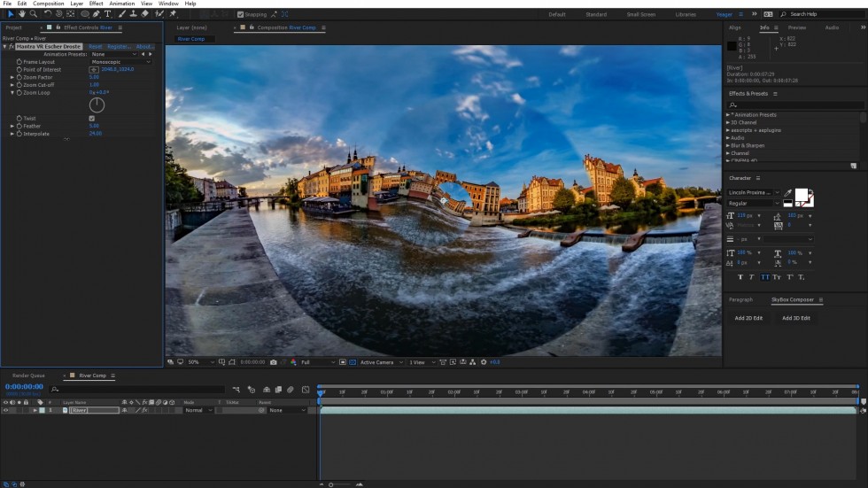This screenshot has height=488, width=868.
Task: Switch to the Render Queue tab
Action: tap(28, 376)
